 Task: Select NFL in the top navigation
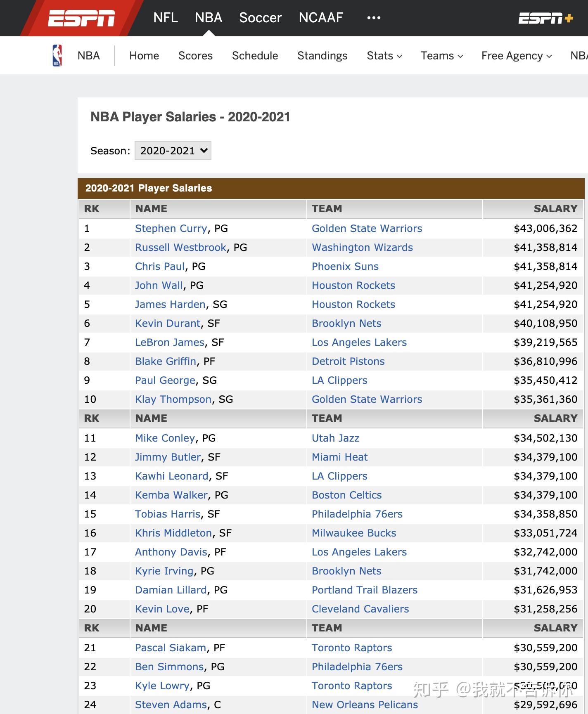click(166, 18)
